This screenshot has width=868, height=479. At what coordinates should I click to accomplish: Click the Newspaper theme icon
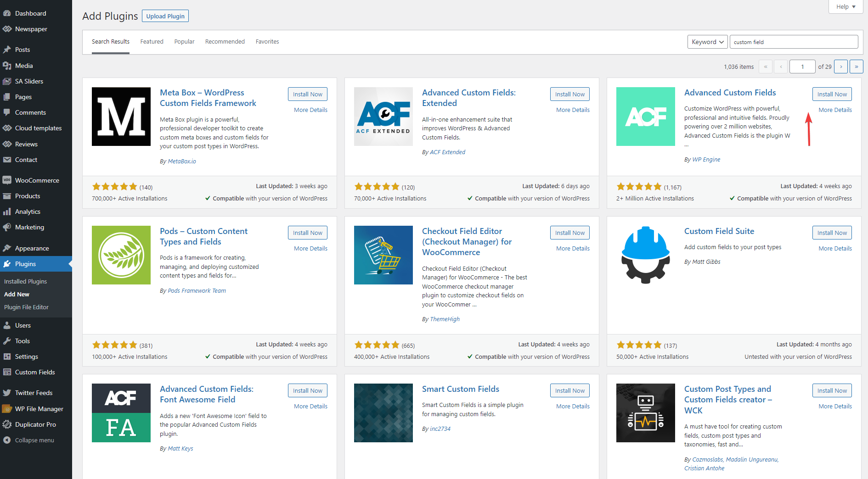[x=7, y=29]
